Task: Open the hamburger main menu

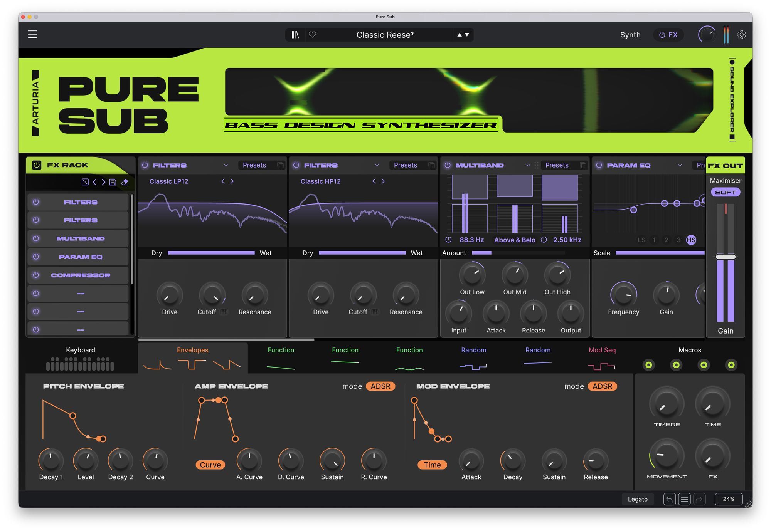Action: tap(32, 34)
